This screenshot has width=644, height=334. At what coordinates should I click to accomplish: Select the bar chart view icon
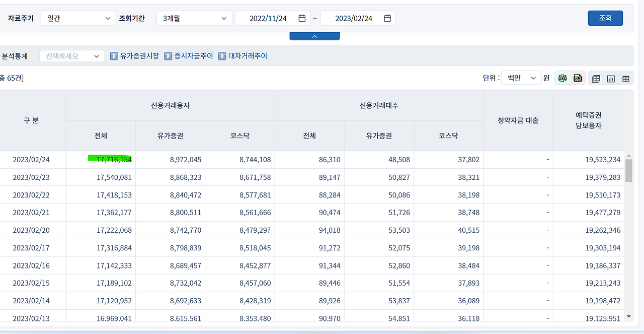click(611, 78)
